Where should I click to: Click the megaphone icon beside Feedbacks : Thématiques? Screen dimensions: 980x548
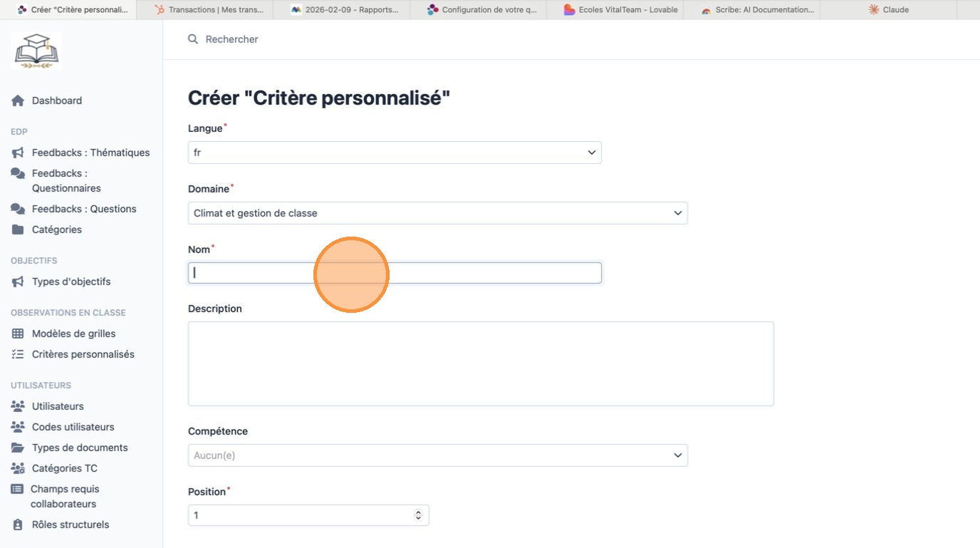point(18,152)
